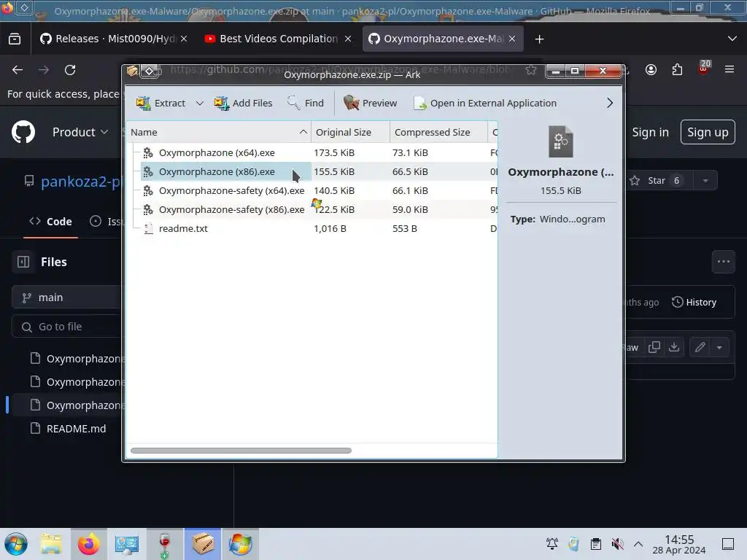The width and height of the screenshot is (747, 560).
Task: Click Preview in Ark toolbar
Action: coord(370,103)
